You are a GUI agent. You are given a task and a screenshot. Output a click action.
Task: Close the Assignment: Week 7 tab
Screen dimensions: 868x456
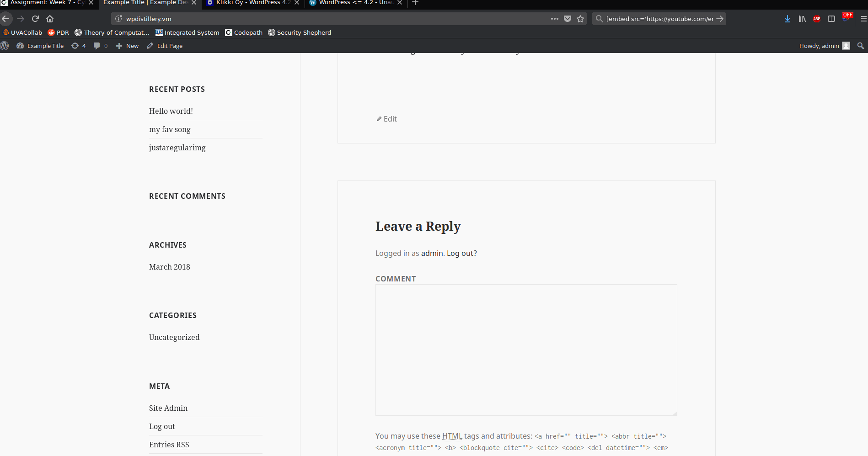pyautogui.click(x=91, y=3)
